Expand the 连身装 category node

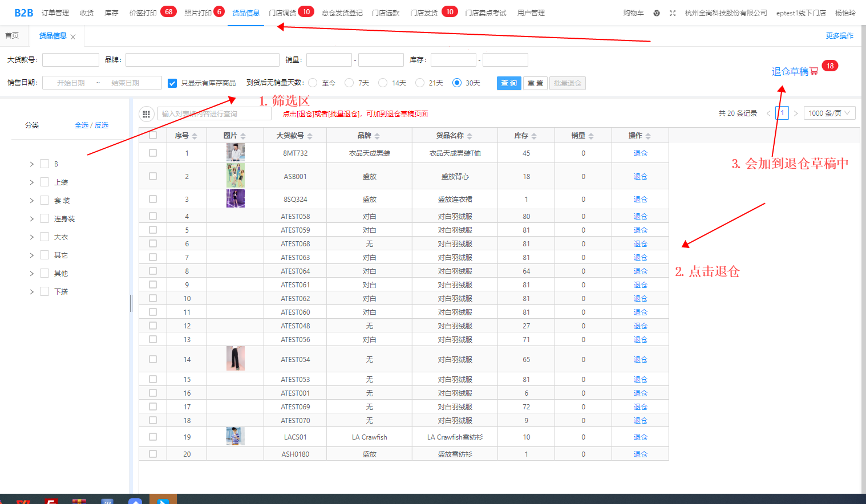(x=32, y=219)
